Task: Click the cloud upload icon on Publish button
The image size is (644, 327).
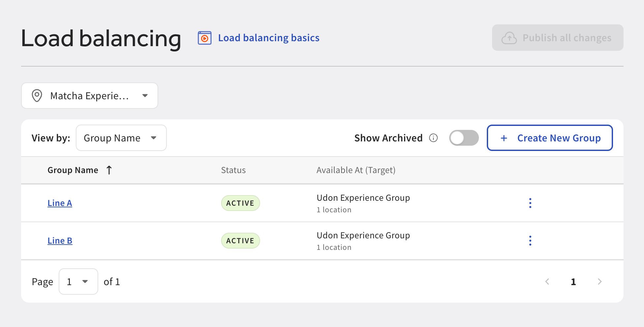Action: pyautogui.click(x=509, y=38)
